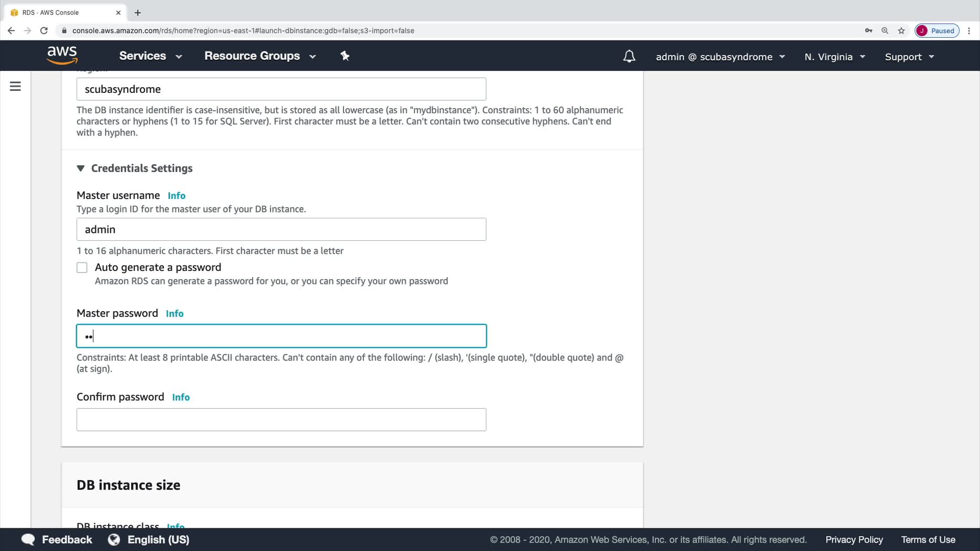Click the password key icon in address bar
Viewport: 980px width, 551px height.
(868, 30)
